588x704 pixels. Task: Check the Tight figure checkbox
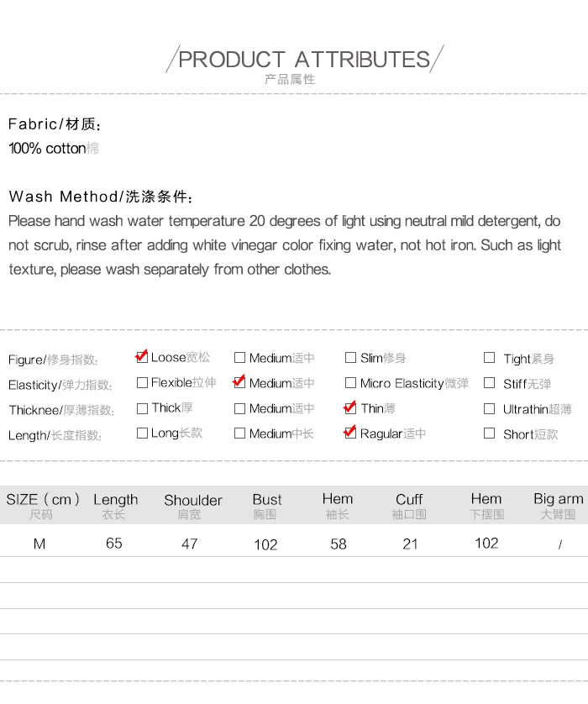coord(489,357)
